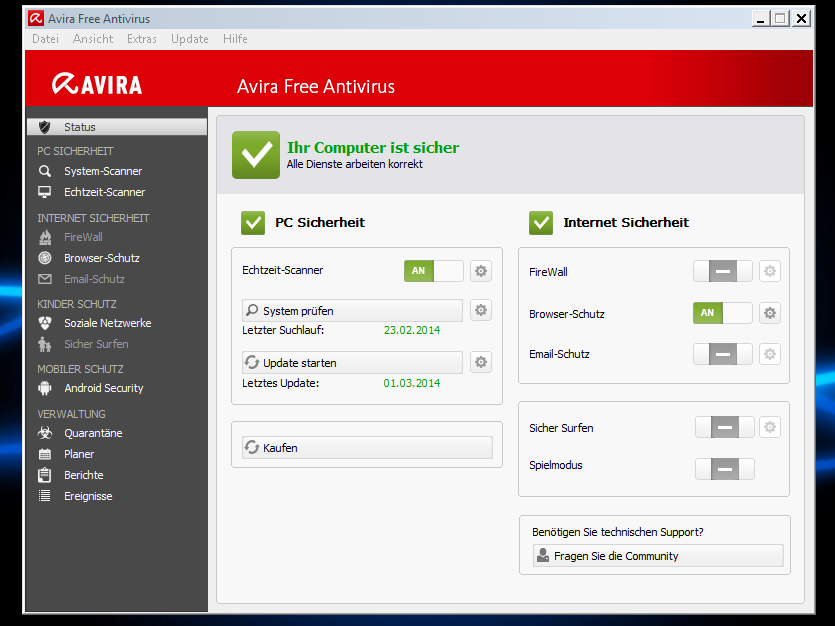Open Echtzeit-Scanner settings gear

(481, 271)
